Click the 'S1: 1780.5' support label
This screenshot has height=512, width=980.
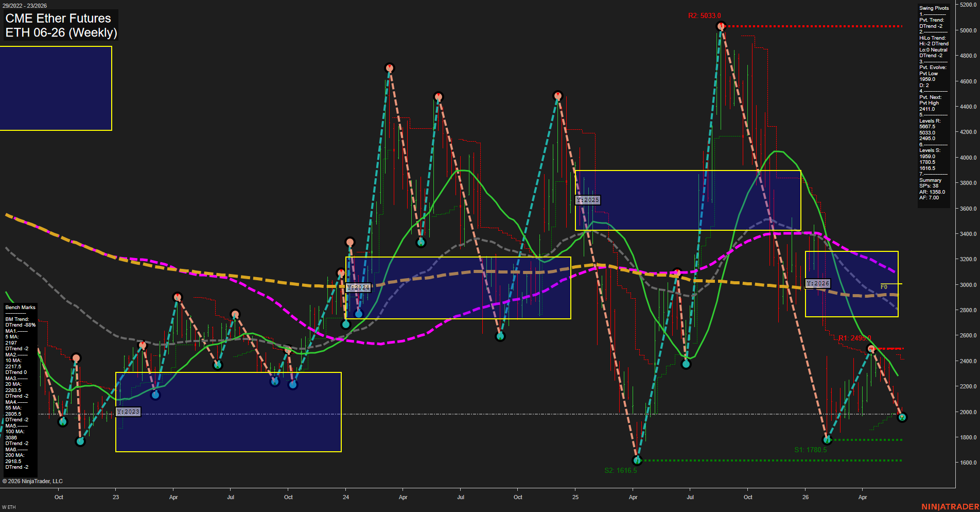point(810,450)
